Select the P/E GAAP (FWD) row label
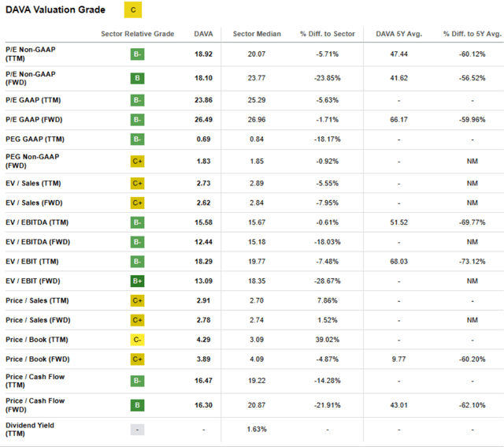 [34, 120]
